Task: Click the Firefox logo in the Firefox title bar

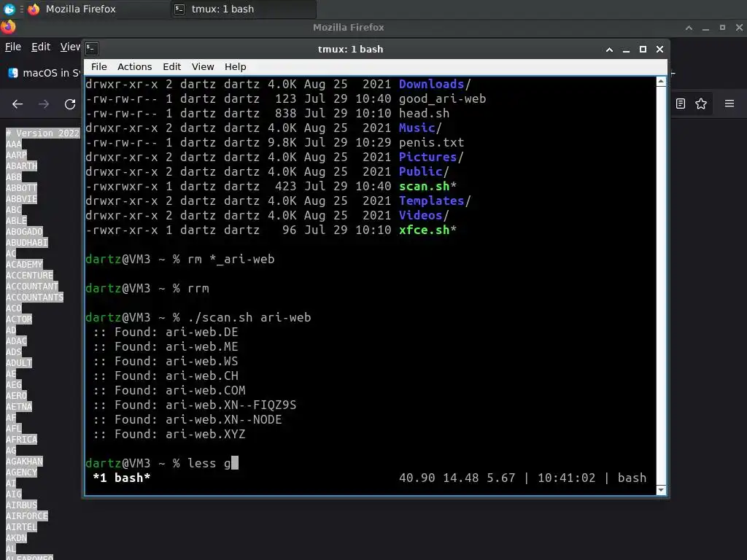Action: click(x=7, y=27)
